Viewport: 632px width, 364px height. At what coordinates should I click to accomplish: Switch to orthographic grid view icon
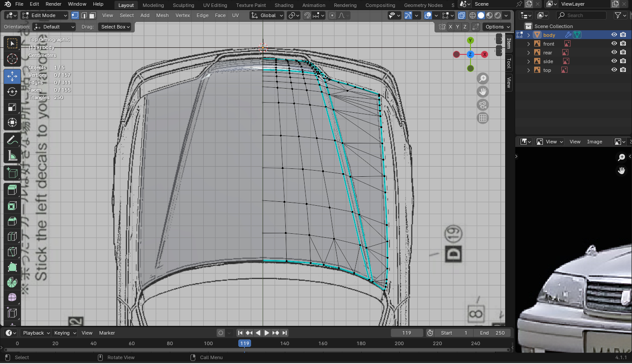[483, 118]
